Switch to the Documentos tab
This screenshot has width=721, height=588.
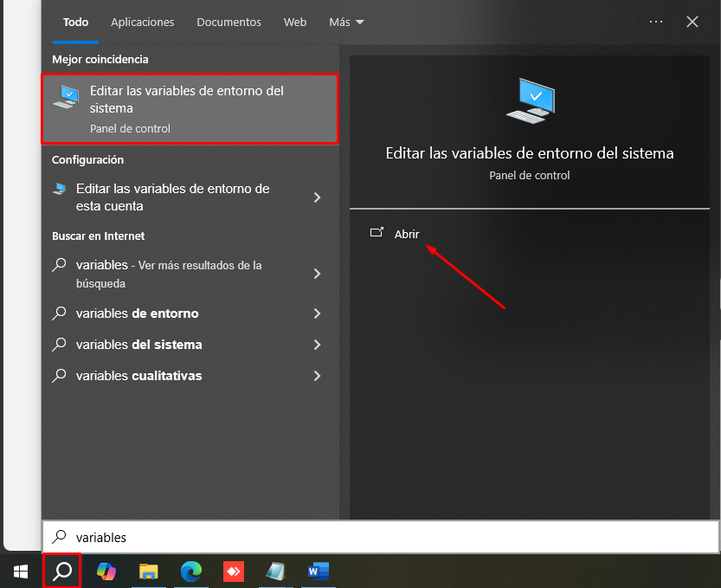click(x=229, y=22)
